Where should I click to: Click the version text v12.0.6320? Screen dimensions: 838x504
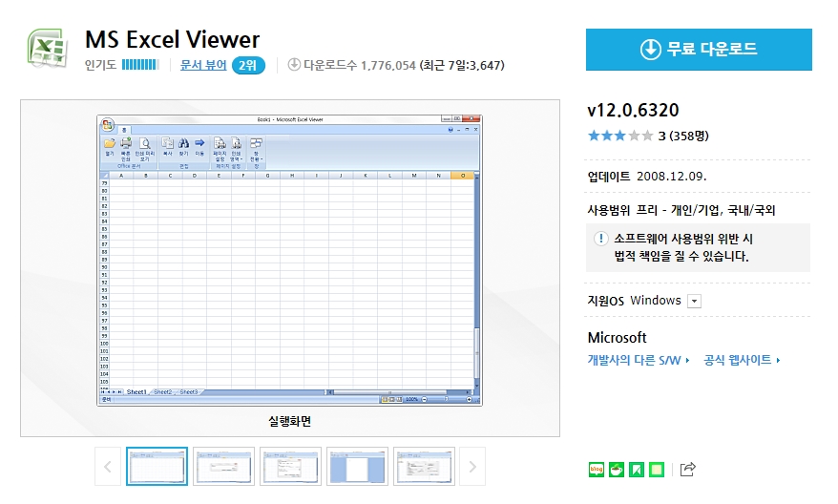click(x=633, y=110)
